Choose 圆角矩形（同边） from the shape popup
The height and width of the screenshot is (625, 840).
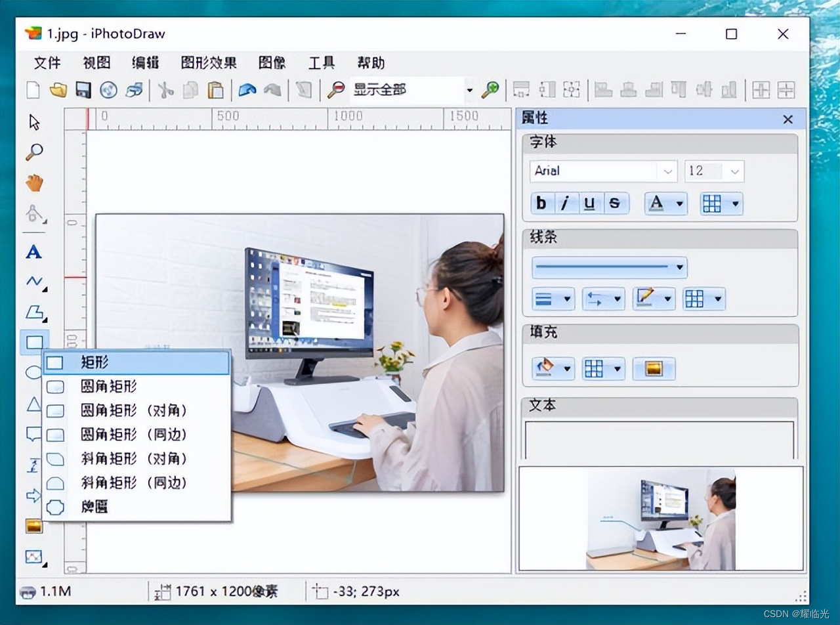(136, 435)
